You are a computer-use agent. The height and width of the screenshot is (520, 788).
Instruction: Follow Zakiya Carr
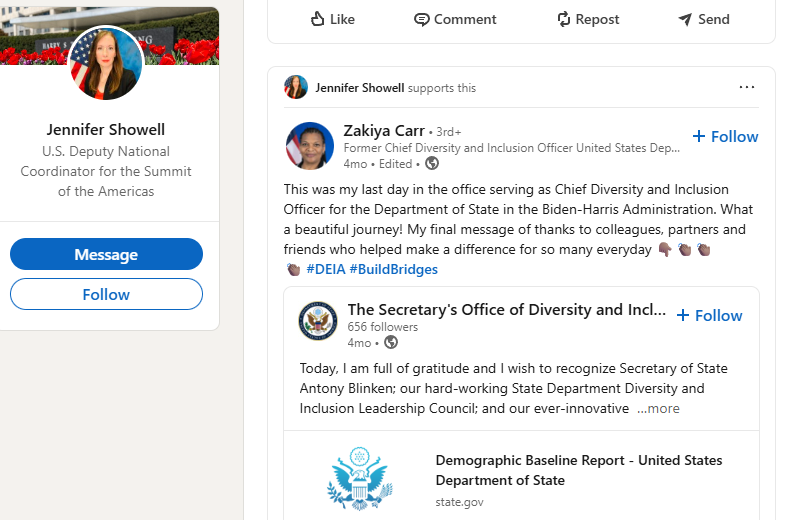coord(725,136)
